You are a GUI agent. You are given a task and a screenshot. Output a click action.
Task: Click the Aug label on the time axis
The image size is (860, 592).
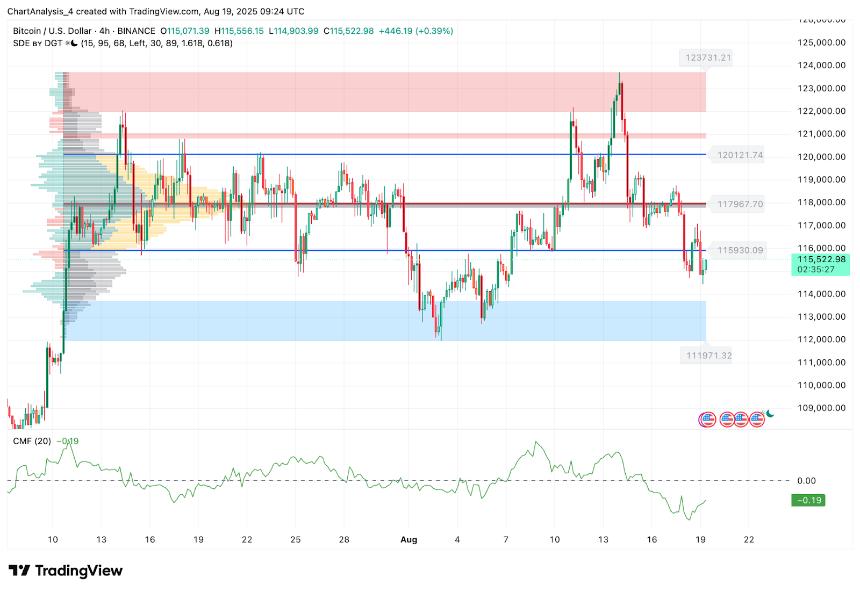(x=408, y=539)
